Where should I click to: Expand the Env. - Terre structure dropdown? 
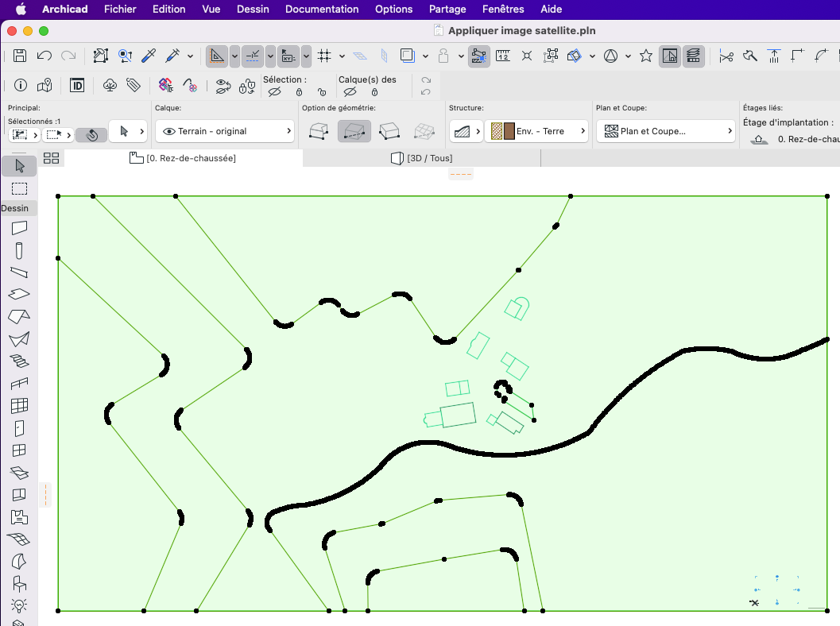(x=536, y=131)
